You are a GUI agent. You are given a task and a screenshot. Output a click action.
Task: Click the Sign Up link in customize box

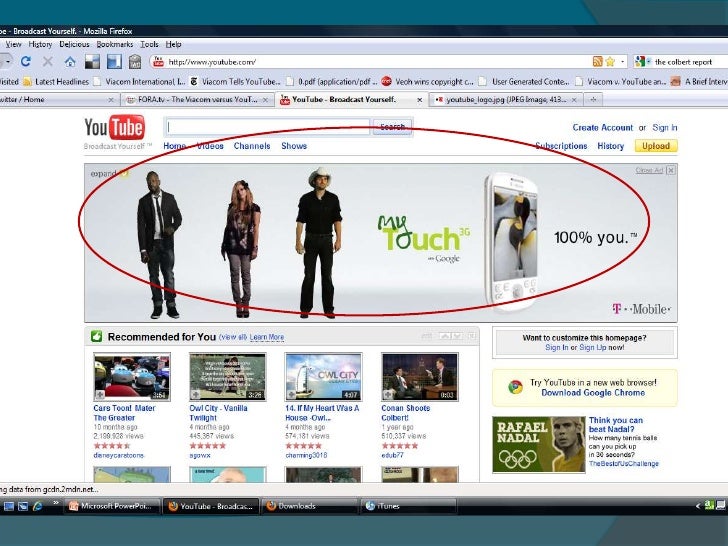tap(592, 347)
